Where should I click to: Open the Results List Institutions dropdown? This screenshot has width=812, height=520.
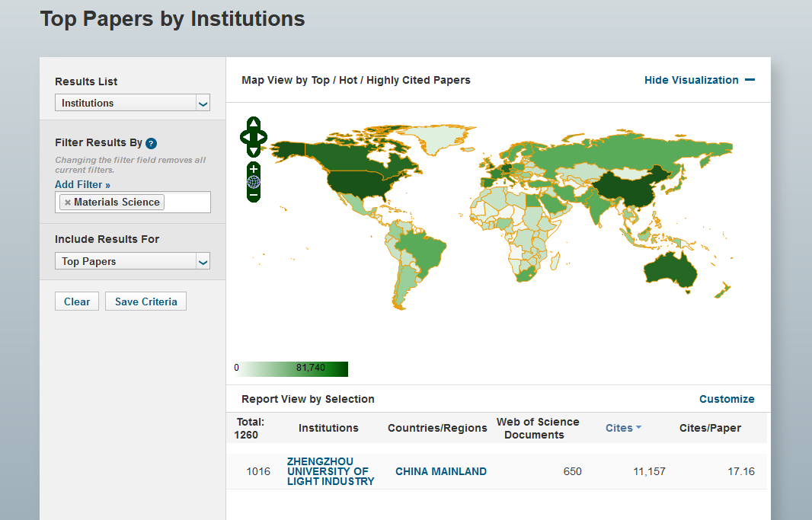tap(132, 103)
